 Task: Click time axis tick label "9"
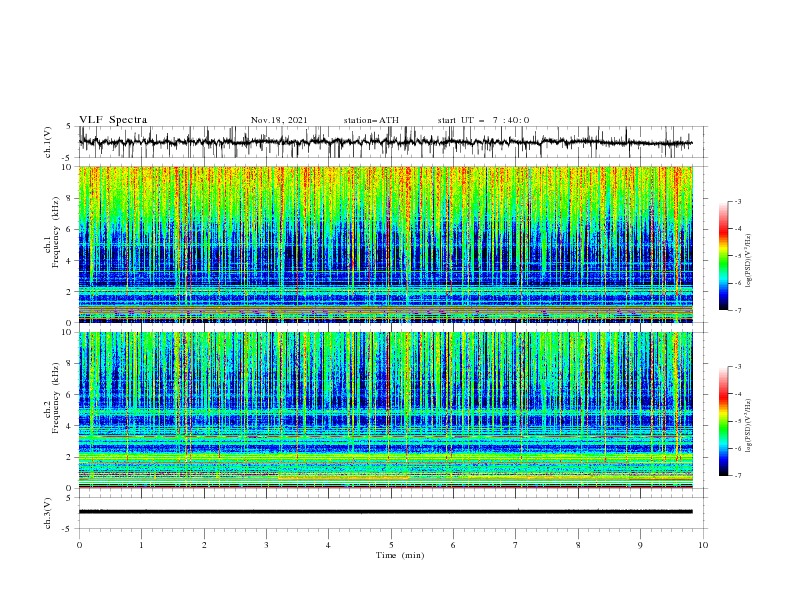click(x=640, y=545)
